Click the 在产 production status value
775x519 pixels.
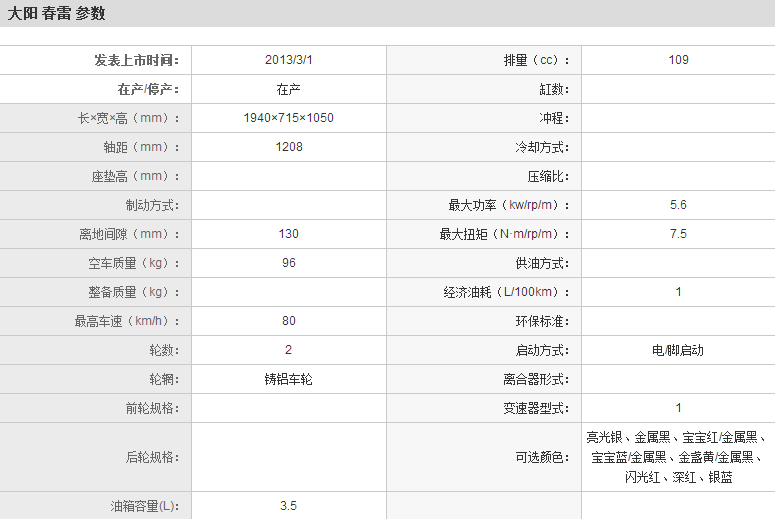click(288, 89)
